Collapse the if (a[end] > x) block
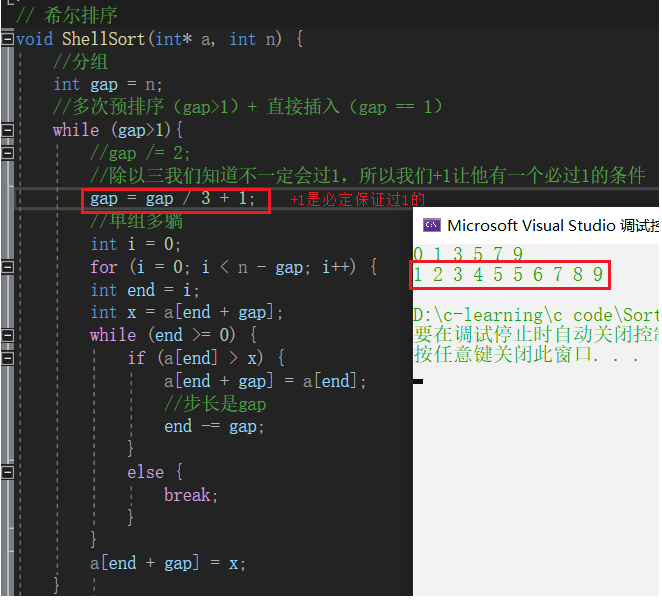 (x=8, y=358)
